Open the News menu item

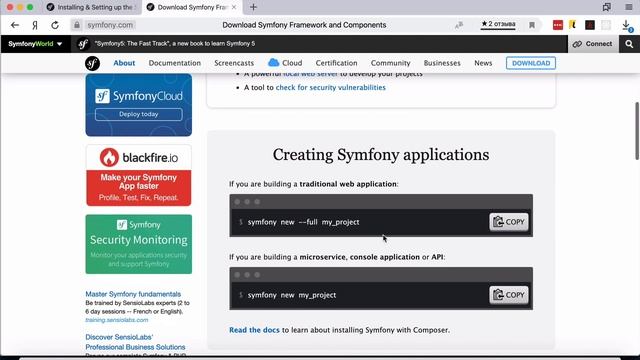coord(483,63)
